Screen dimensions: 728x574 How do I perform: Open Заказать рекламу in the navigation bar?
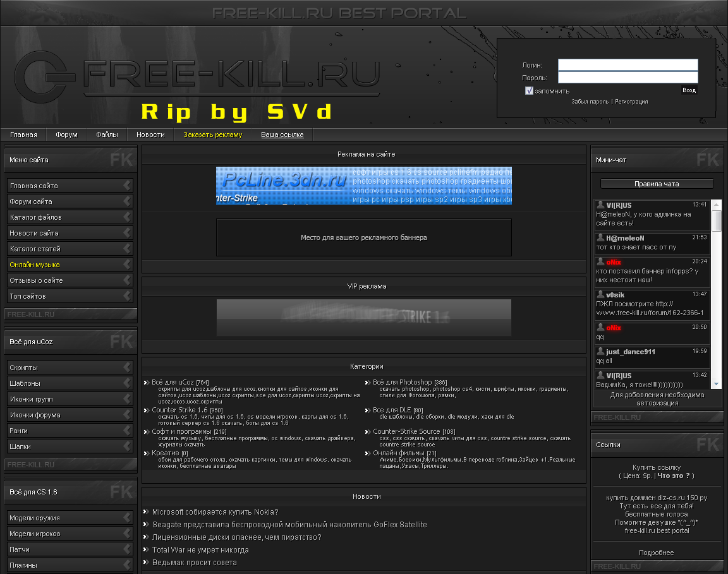tap(212, 135)
